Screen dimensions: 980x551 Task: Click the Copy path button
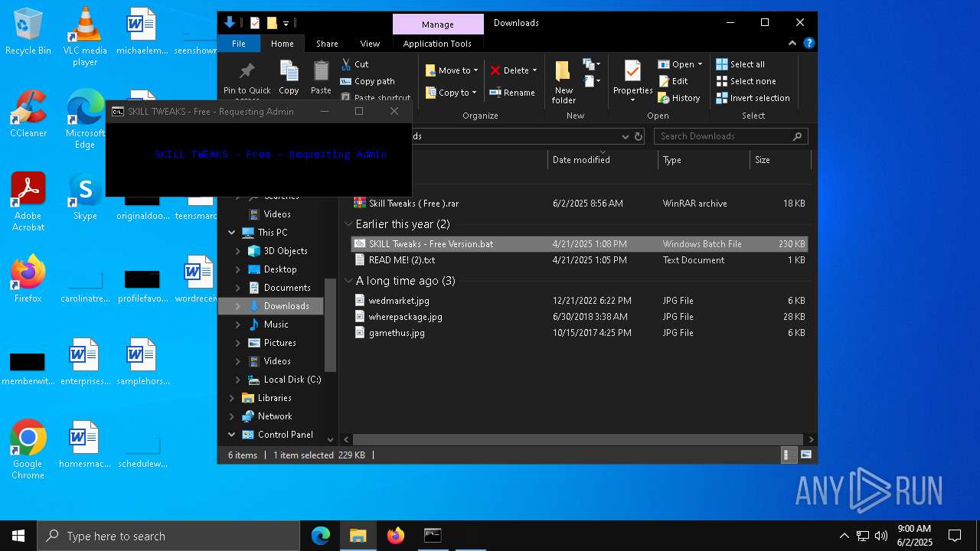pyautogui.click(x=367, y=81)
